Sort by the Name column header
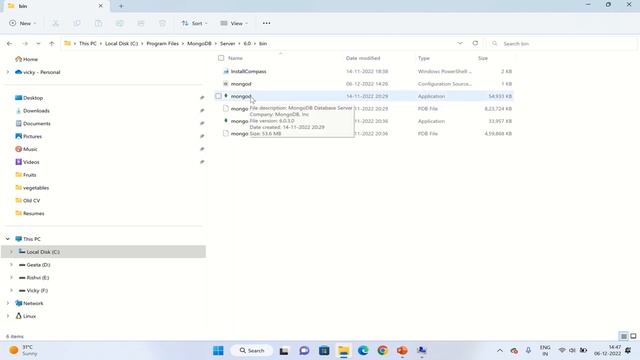Screen dimensions: 640x360 click(235, 58)
